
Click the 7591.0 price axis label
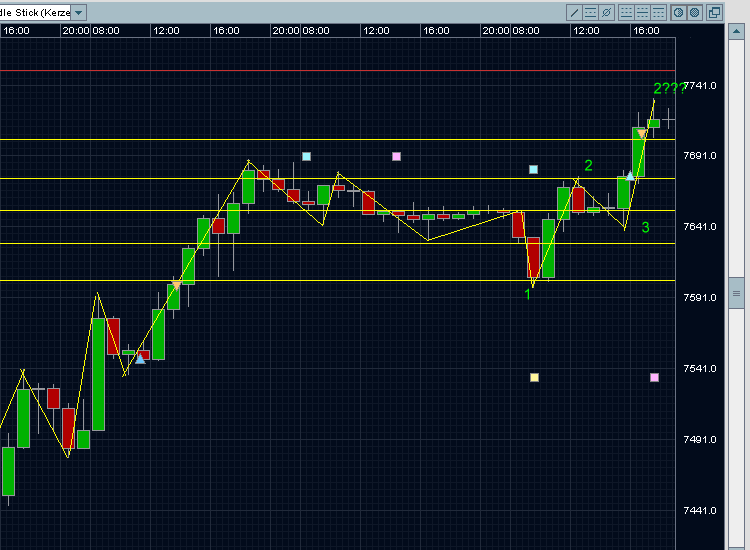coord(700,297)
